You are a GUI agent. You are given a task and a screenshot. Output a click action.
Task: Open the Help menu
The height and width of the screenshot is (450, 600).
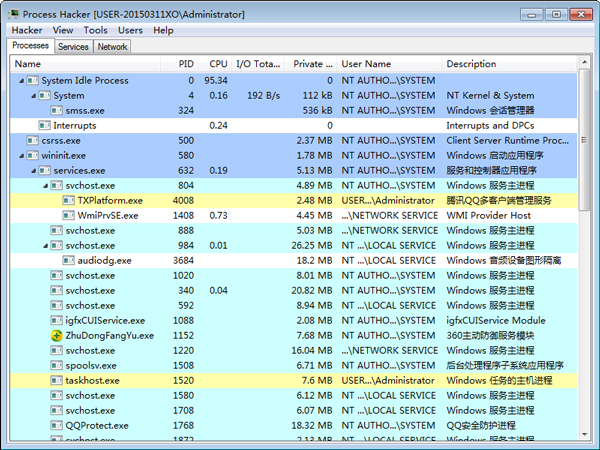pyautogui.click(x=163, y=30)
